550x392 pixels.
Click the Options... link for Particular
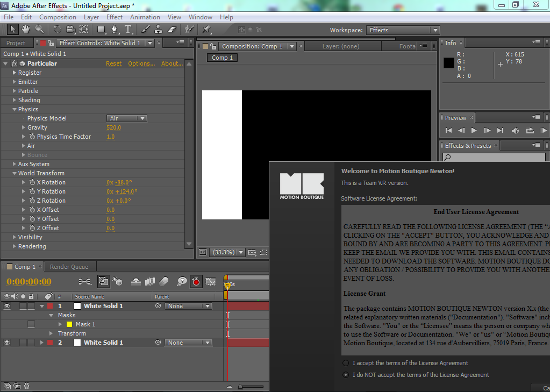pos(141,63)
